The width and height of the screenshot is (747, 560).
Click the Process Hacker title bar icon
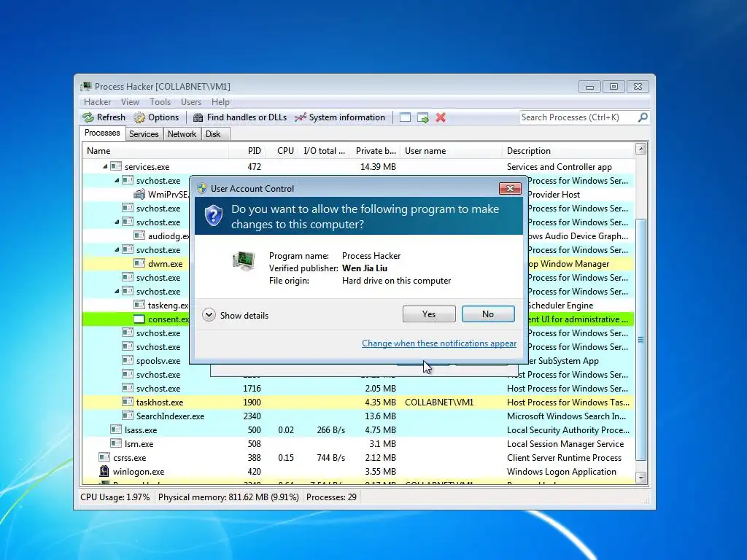tap(86, 86)
